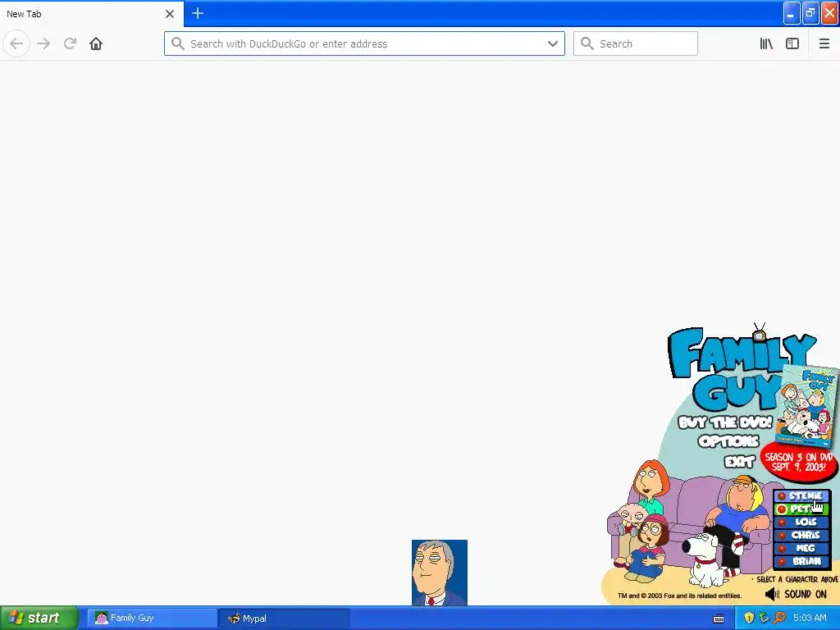Close the New Tab tab
This screenshot has width=840, height=630.
[x=170, y=14]
